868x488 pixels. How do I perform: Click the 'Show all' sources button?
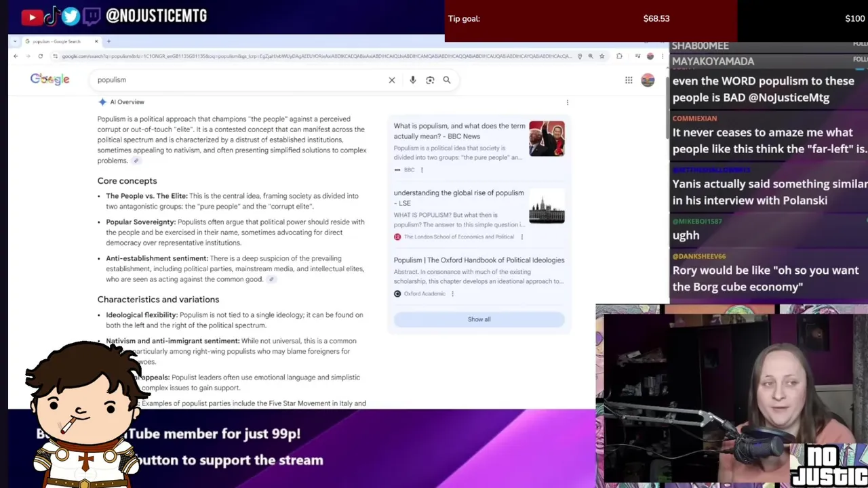point(479,319)
